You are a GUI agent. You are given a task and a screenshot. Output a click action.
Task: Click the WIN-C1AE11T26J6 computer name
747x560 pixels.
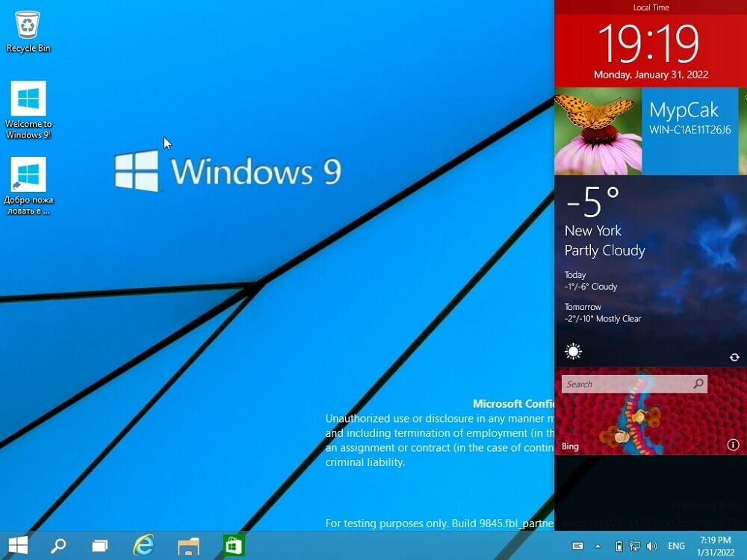coord(689,130)
